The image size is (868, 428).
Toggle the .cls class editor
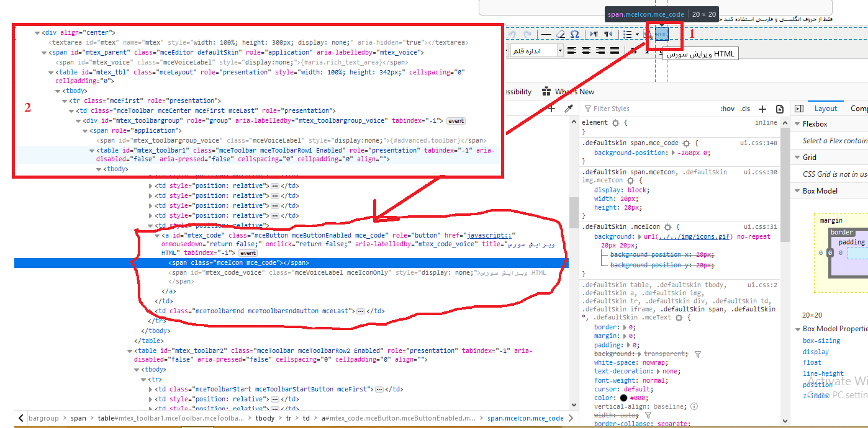[x=744, y=109]
